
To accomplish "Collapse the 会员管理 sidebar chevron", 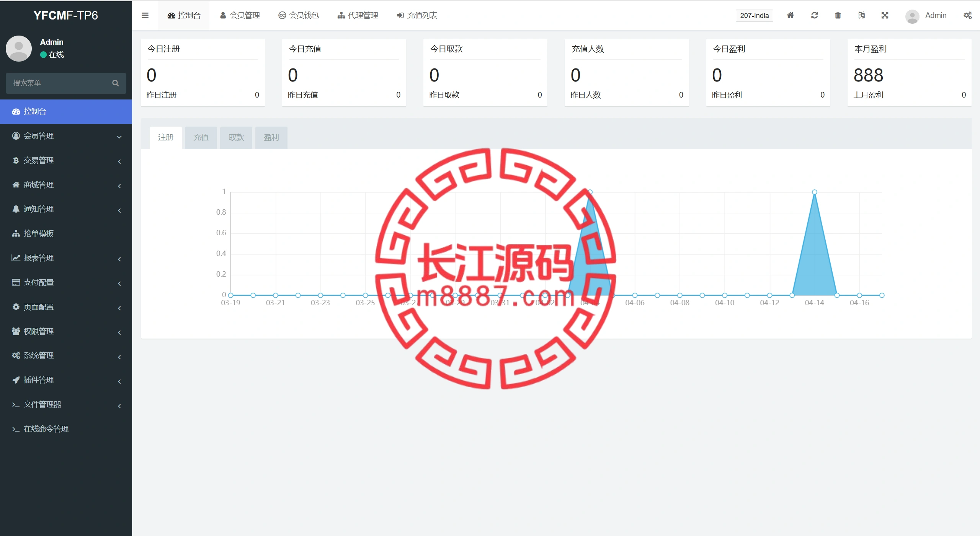I will pyautogui.click(x=119, y=137).
